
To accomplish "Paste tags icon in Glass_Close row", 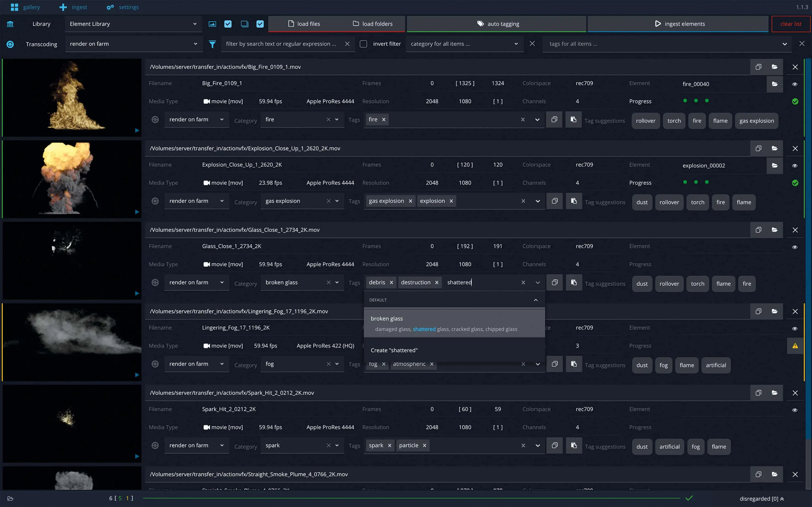I will pyautogui.click(x=574, y=282).
